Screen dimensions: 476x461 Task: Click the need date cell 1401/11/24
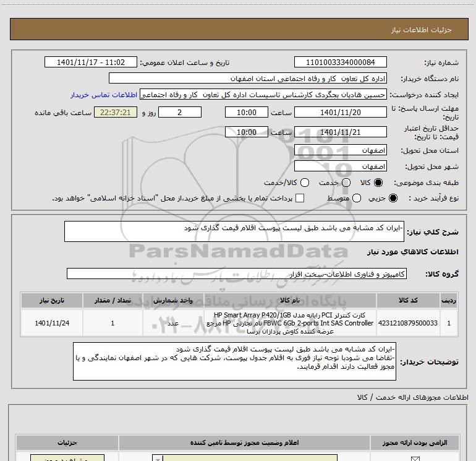coord(51,323)
